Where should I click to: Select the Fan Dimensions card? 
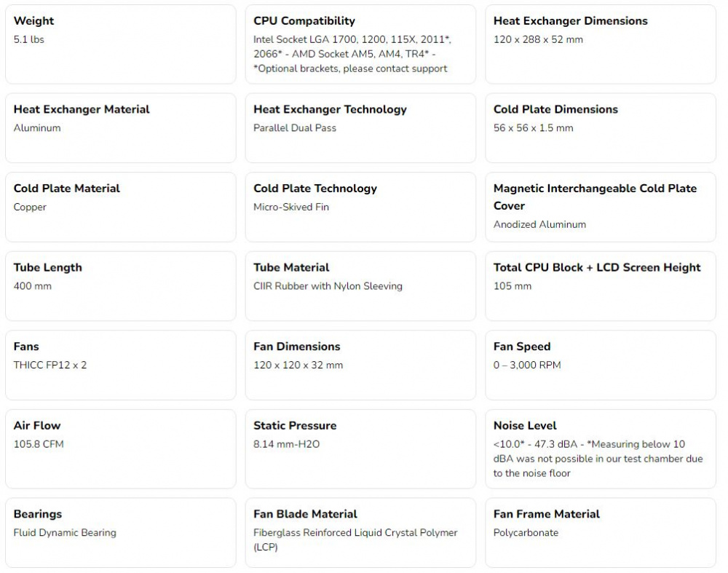[360, 365]
